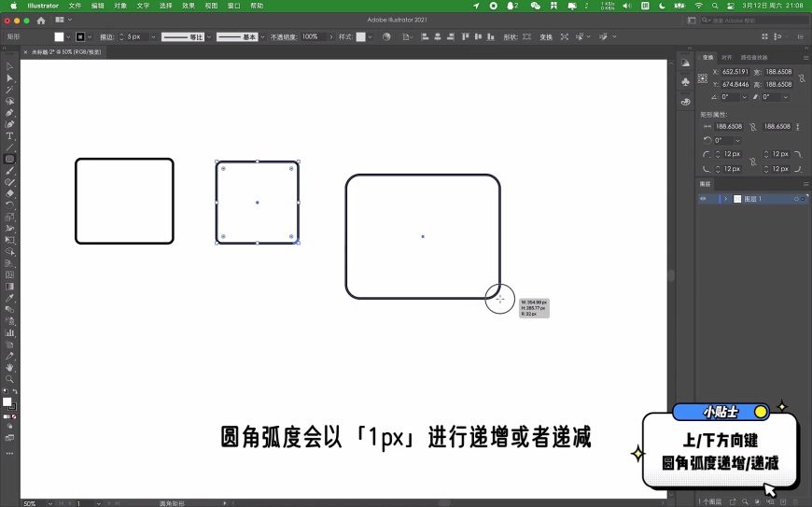Screen dimensions: 812x507
Task: Open the 文件 menu
Action: (75, 6)
